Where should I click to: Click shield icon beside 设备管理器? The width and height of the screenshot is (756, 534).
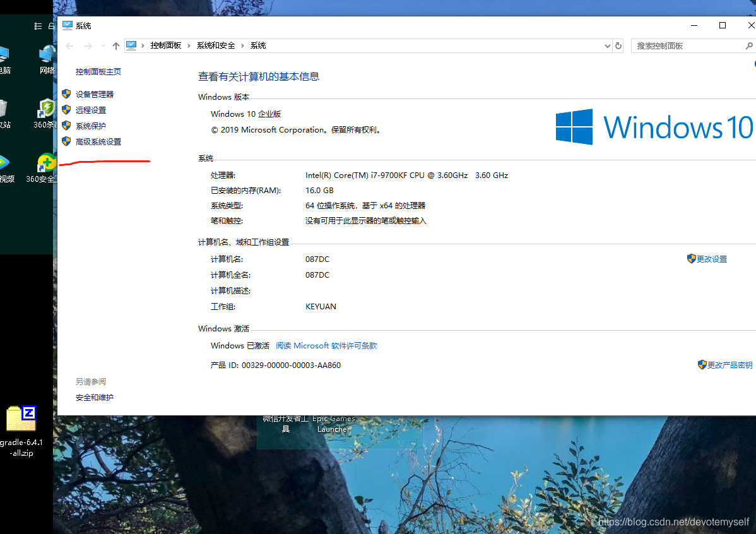coord(66,93)
